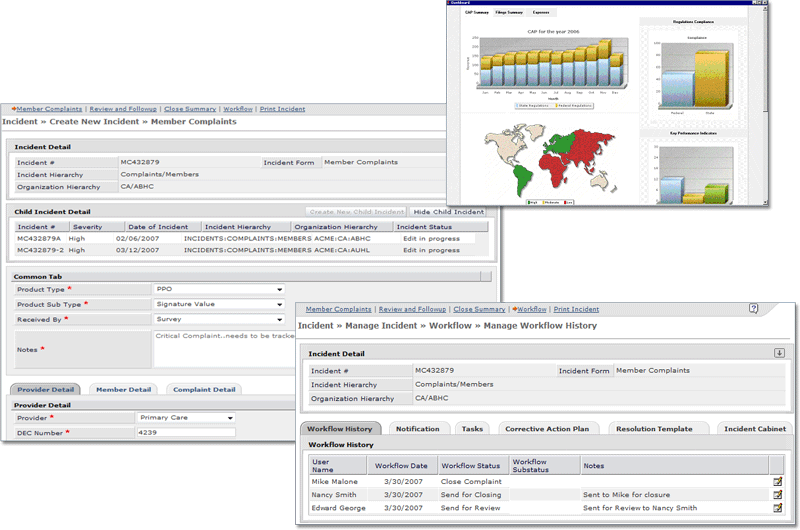This screenshot has height=530, width=800.
Task: Open the Print Incident link in the workflow window
Action: (x=576, y=310)
